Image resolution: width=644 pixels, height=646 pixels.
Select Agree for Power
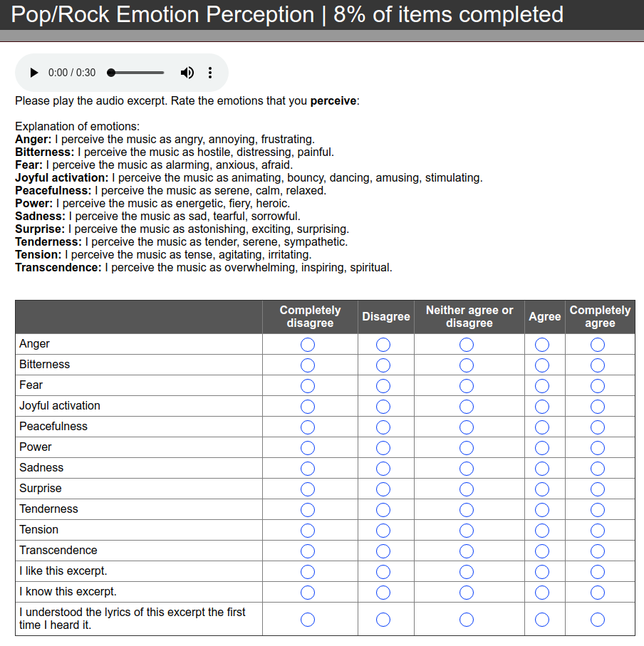coord(542,448)
